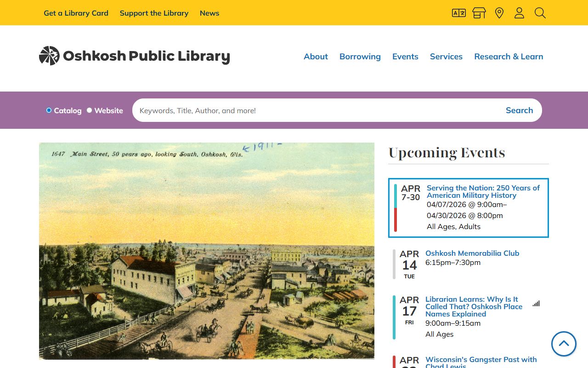The width and height of the screenshot is (588, 368).
Task: Open Support the Library link
Action: 154,13
